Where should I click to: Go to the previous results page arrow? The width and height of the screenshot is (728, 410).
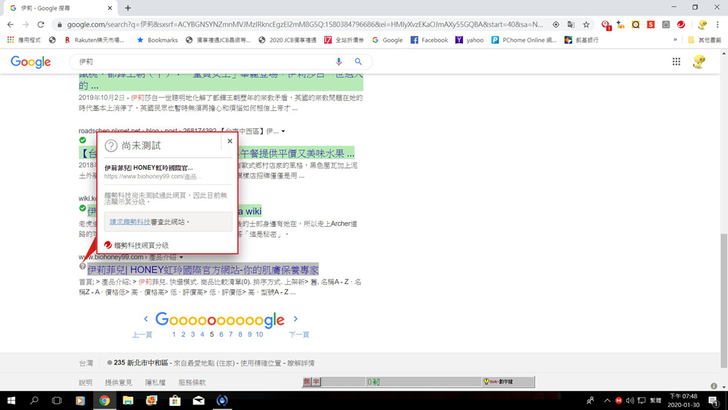(x=146, y=319)
